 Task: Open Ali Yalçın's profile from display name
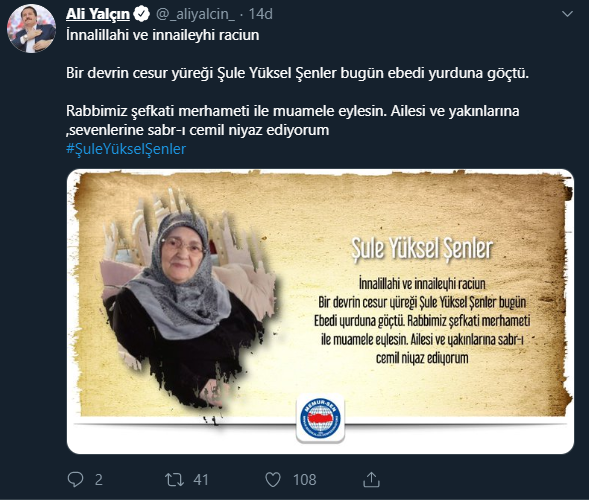(x=98, y=14)
